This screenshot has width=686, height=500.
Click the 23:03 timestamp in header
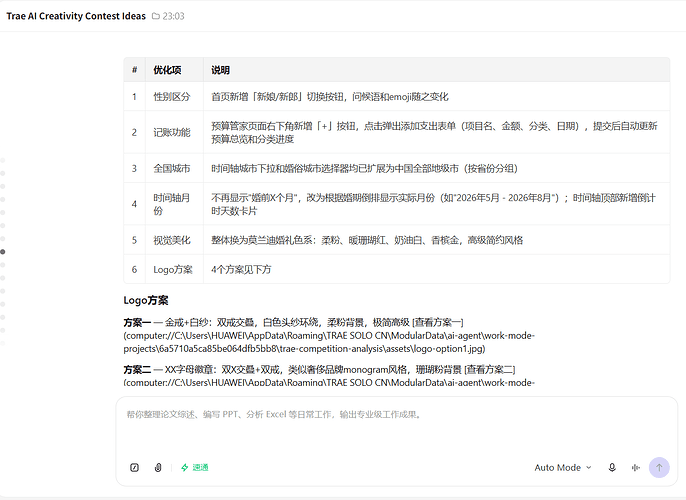coord(173,16)
